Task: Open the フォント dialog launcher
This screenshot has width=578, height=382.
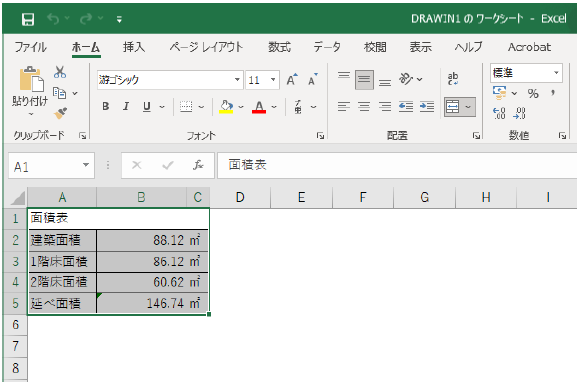Action: [320, 136]
